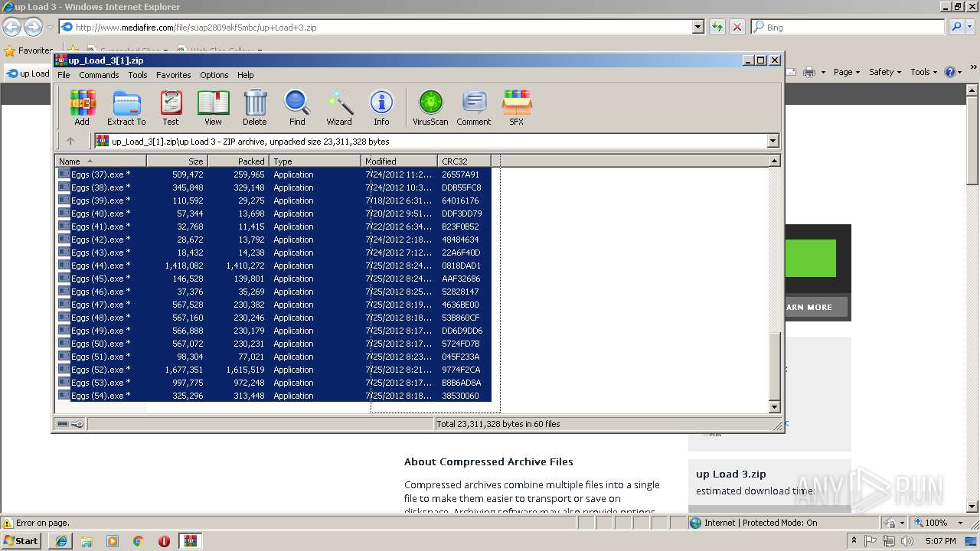Click the SFX toolbar icon
Image resolution: width=980 pixels, height=551 pixels.
(517, 107)
